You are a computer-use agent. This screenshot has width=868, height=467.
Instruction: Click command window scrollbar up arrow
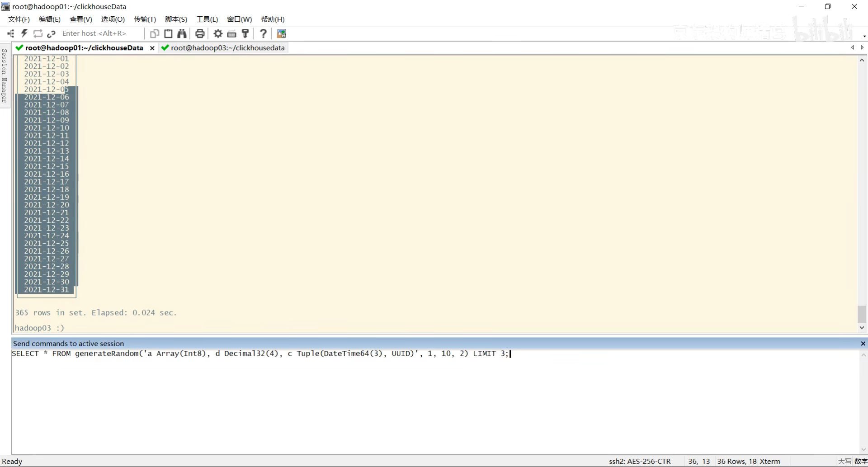[863, 355]
